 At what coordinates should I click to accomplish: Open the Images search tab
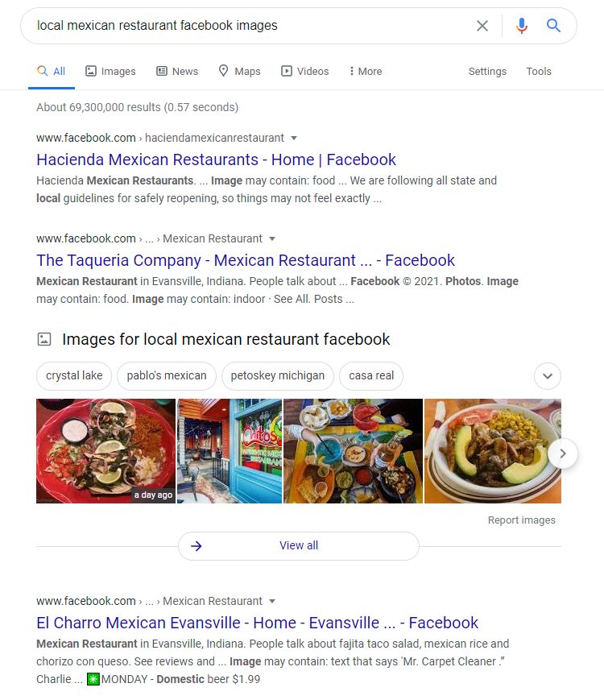click(110, 72)
